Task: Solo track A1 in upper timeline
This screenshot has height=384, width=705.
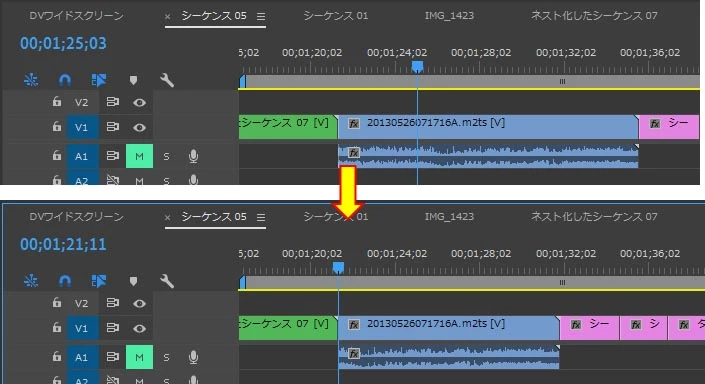Action: click(x=166, y=156)
